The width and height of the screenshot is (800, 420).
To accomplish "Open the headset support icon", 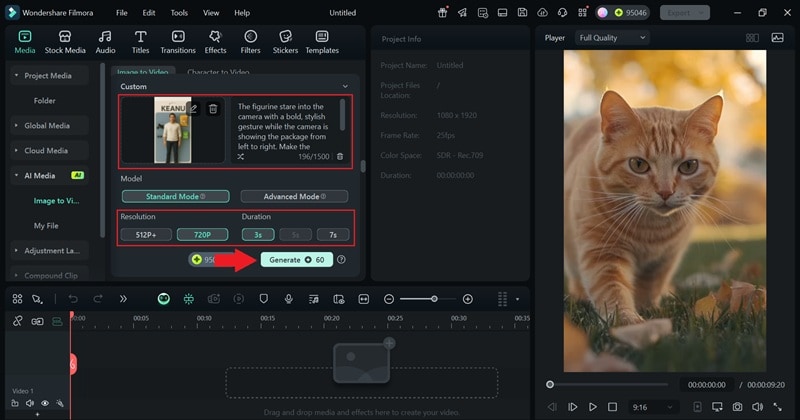I will coord(562,13).
